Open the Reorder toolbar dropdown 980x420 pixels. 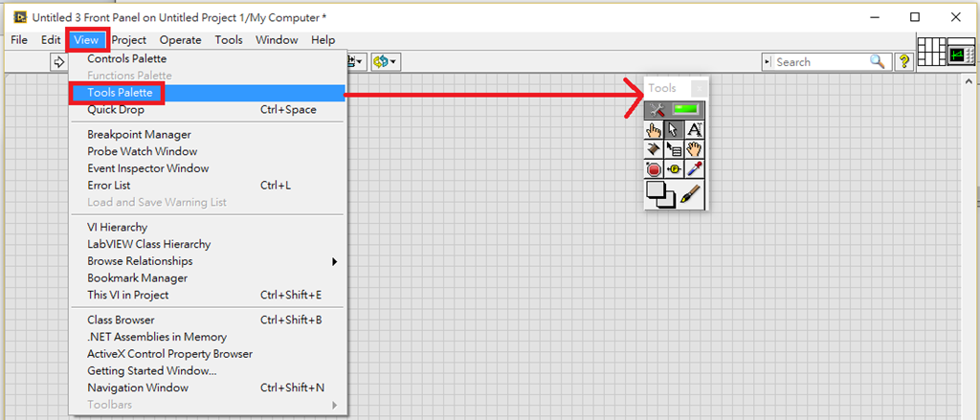[x=387, y=62]
